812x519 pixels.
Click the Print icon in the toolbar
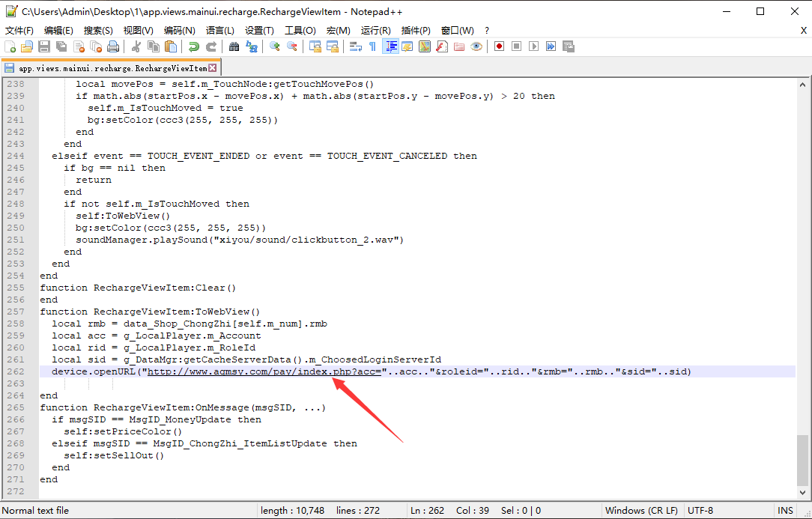click(113, 46)
